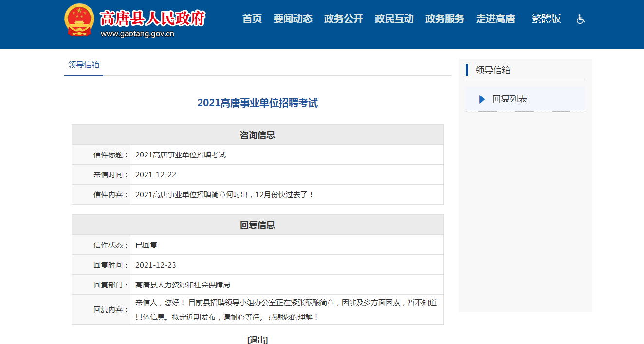Viewport: 644px width, 344px height.
Task: Click the blue page title 2021高唐事业单位招聘考试
Action: pyautogui.click(x=258, y=103)
